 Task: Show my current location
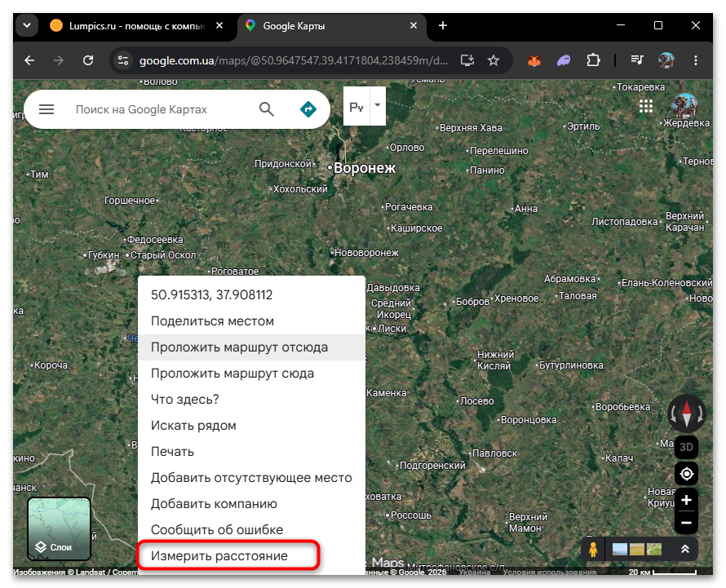(686, 474)
